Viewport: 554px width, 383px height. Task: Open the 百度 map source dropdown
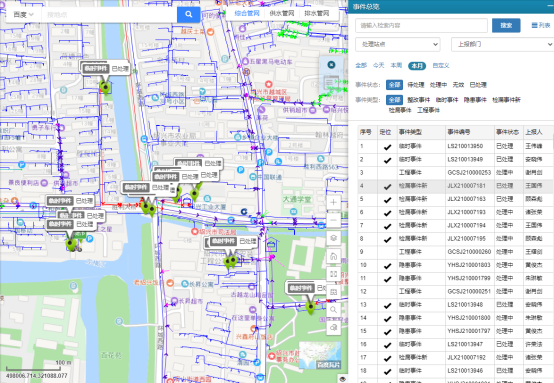23,14
